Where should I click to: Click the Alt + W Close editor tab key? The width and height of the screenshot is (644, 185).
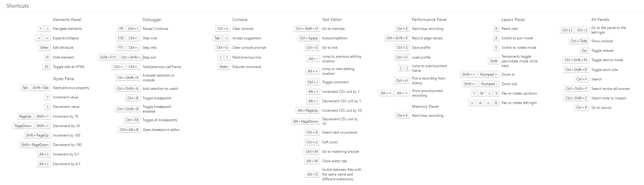click(312, 161)
